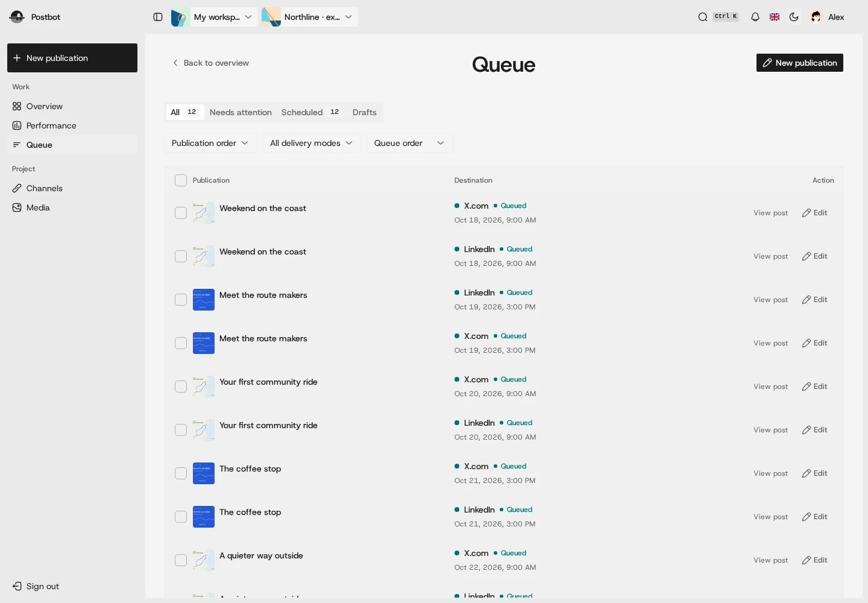Open thumbnail of Meet the route makers X.com
The image size is (868, 603).
[x=204, y=343]
